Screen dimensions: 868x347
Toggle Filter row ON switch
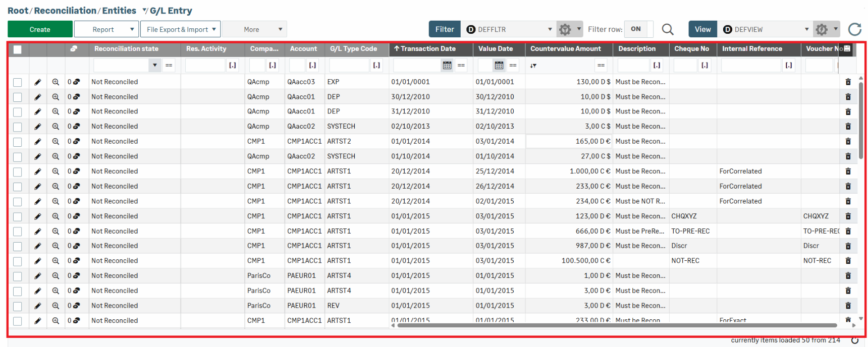click(x=636, y=29)
